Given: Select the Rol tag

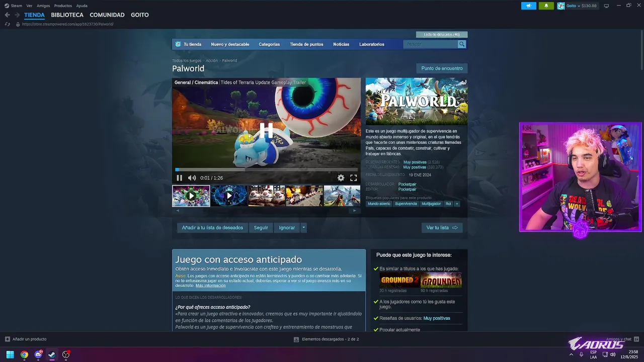Looking at the screenshot, I should [x=448, y=204].
